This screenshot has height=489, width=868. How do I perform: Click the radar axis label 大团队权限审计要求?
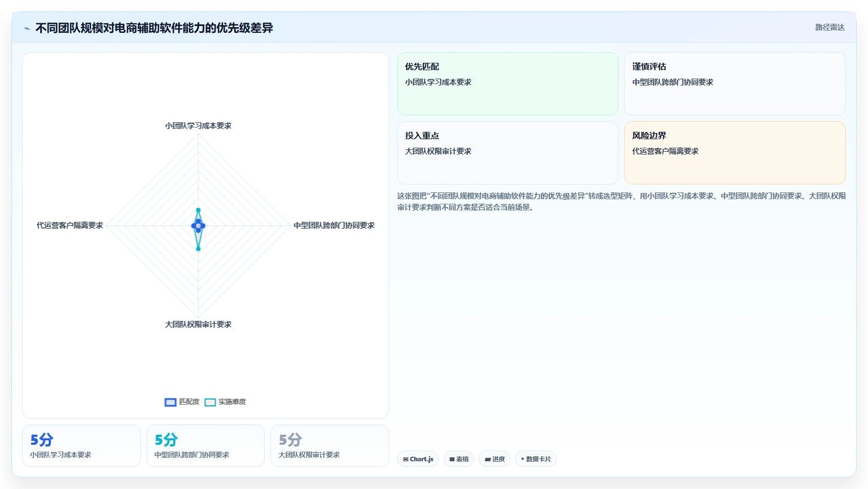pos(198,324)
